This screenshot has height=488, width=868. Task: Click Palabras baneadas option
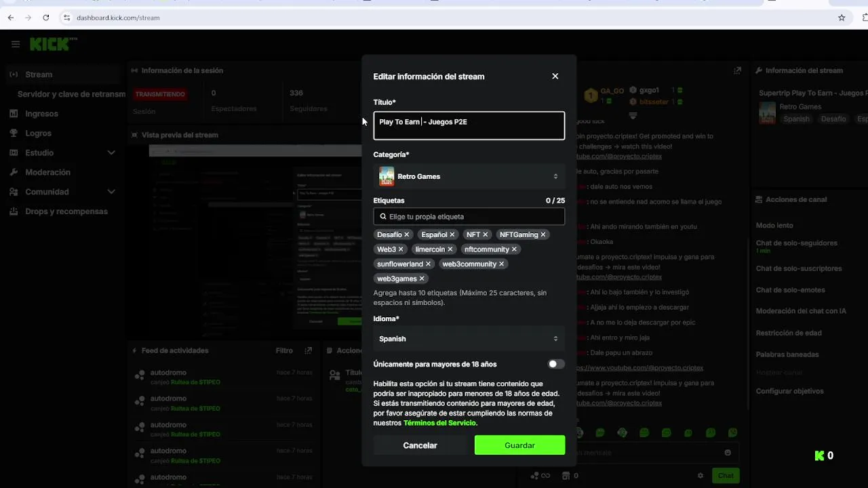tap(787, 354)
